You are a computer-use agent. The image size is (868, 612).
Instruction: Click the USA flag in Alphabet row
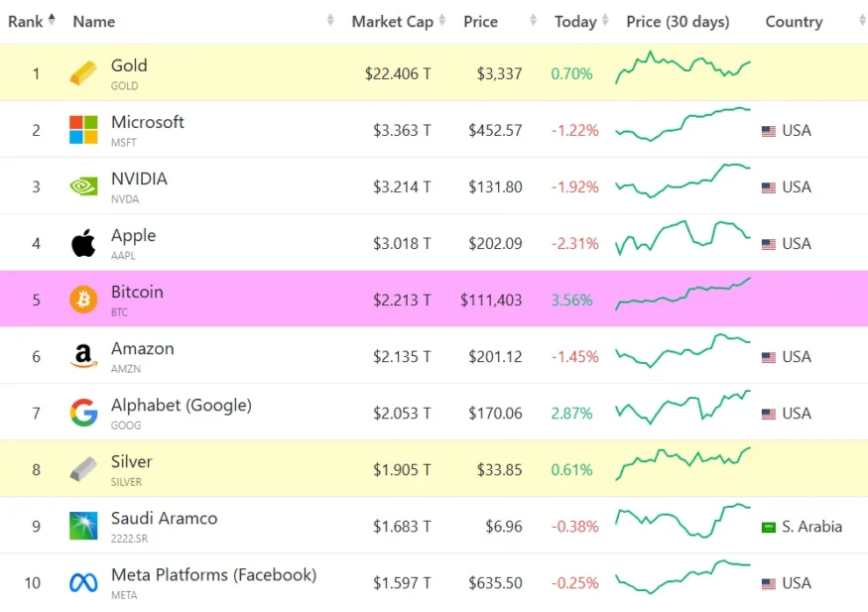[769, 414]
